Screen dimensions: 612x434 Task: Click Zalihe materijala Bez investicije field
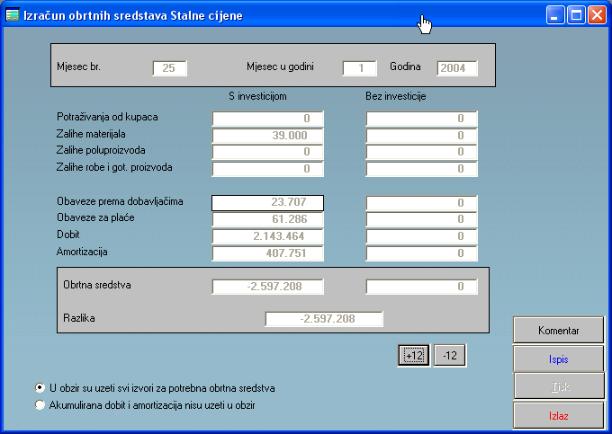(x=422, y=135)
